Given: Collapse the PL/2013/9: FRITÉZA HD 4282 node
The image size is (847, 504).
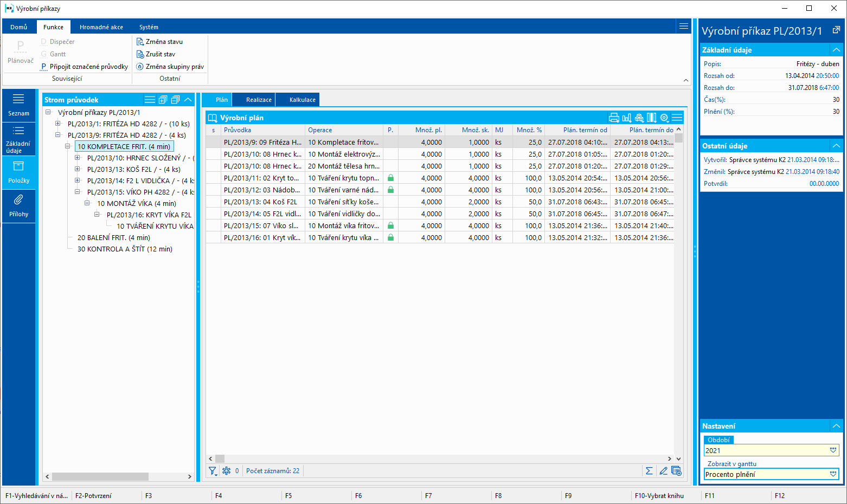Looking at the screenshot, I should coord(58,135).
